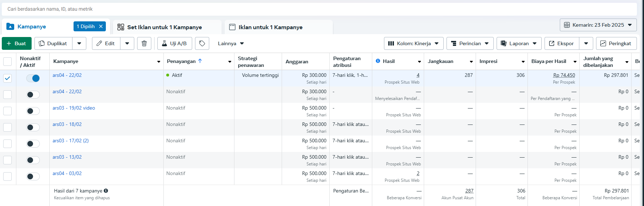Check the select-all header checkbox
Image resolution: width=644 pixels, height=206 pixels.
click(7, 62)
